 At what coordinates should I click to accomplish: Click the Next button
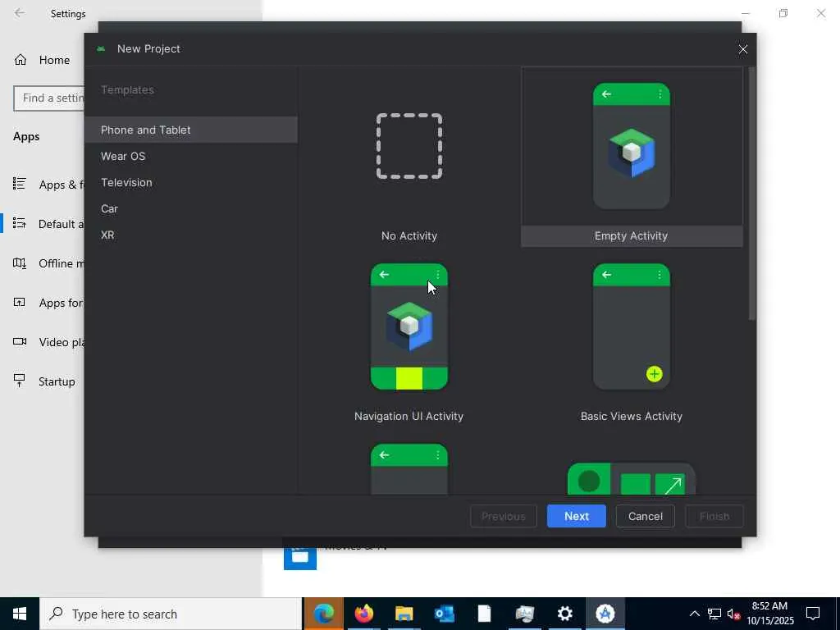click(x=577, y=516)
